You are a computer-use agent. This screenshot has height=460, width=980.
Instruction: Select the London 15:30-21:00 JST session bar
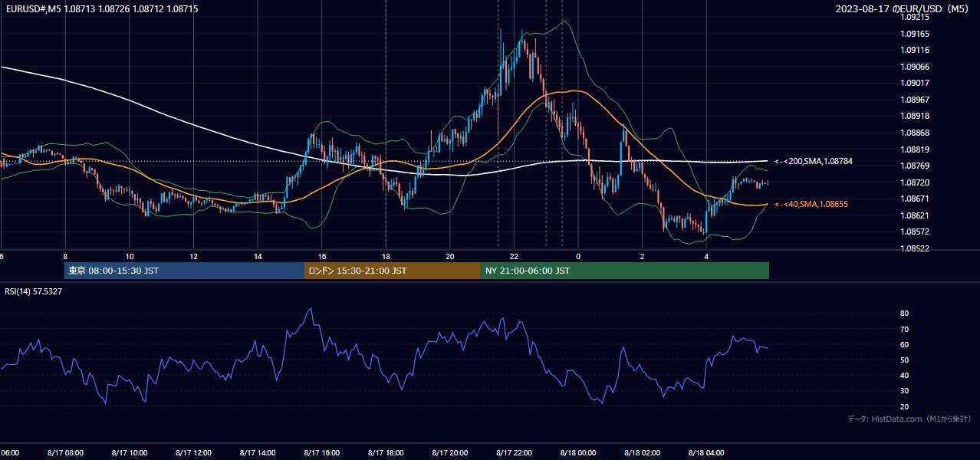[x=393, y=271]
